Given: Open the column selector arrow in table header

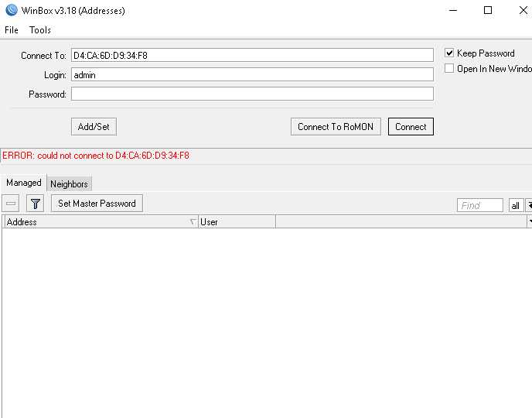Looking at the screenshot, I should tap(530, 221).
